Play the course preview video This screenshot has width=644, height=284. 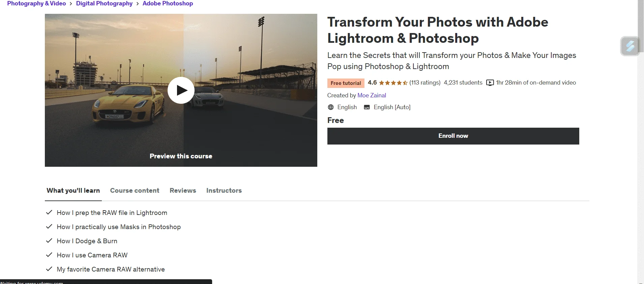pos(181,90)
